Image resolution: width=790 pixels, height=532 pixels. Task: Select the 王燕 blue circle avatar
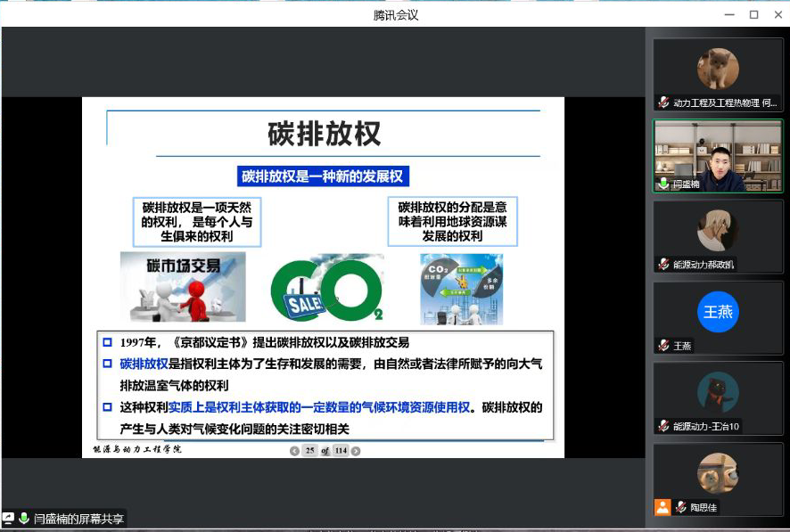click(x=718, y=312)
